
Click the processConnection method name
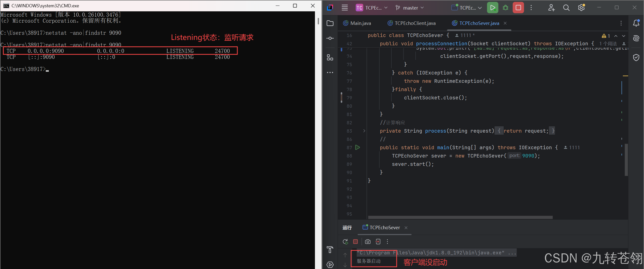(x=441, y=44)
